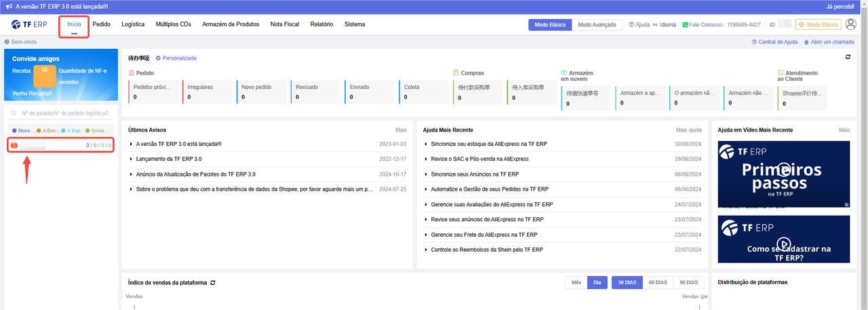This screenshot has width=868, height=310.
Task: Click the gear icon next to Personalizado
Action: [159, 58]
